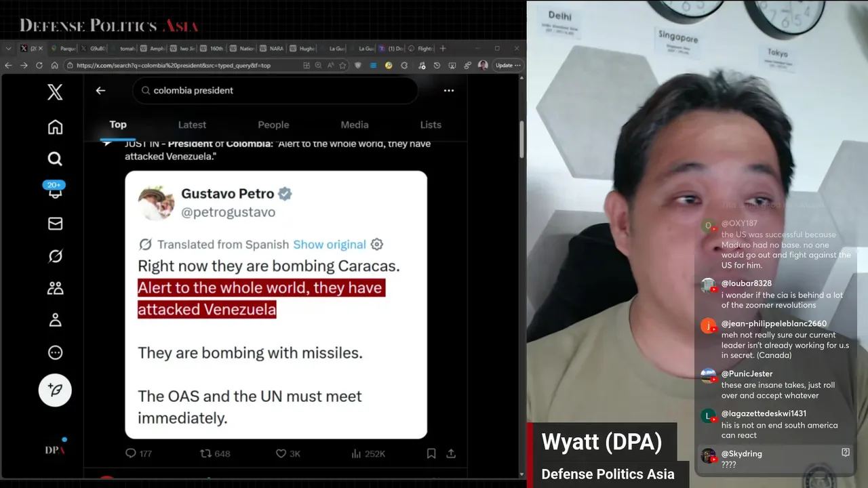Click chat username @PunicJester
The image size is (868, 488).
(747, 373)
